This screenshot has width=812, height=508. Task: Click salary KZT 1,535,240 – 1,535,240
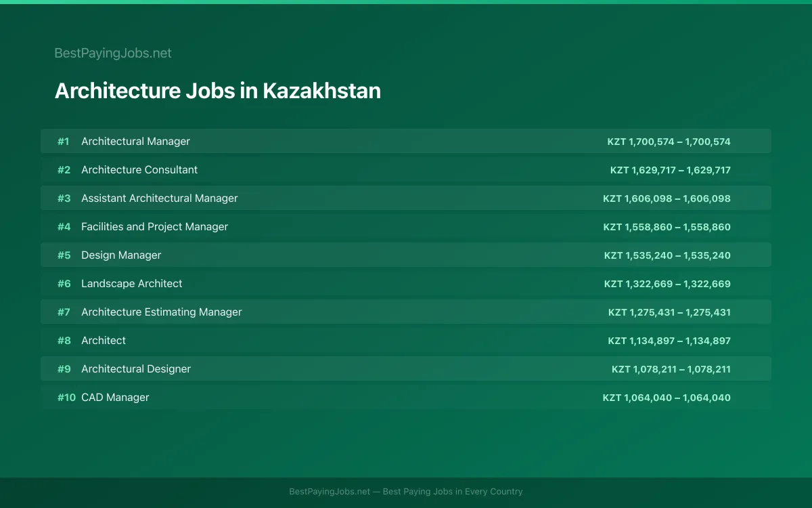click(667, 255)
